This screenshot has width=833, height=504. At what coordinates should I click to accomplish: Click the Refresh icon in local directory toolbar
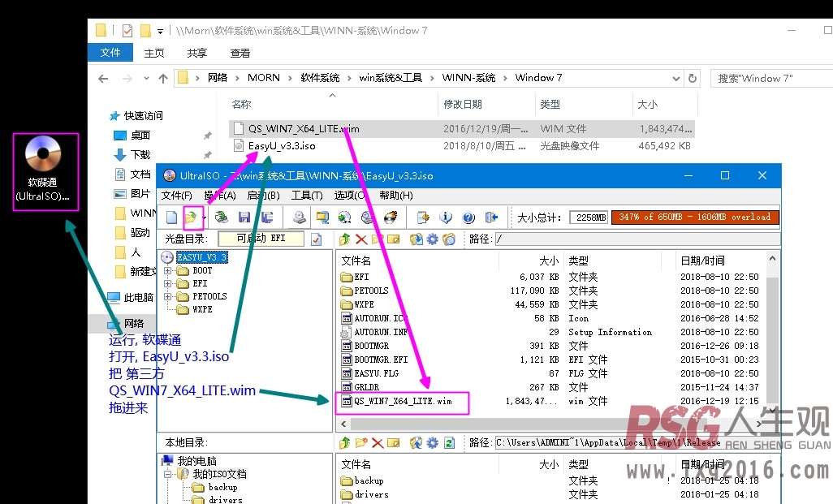point(450,442)
